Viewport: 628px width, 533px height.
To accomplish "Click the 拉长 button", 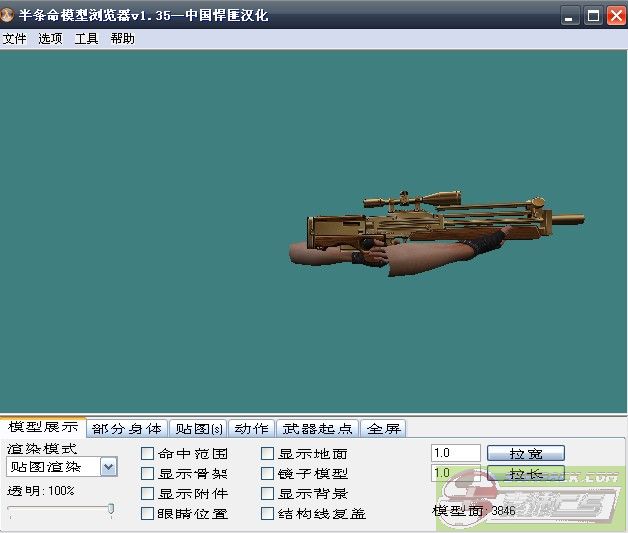I will click(526, 473).
